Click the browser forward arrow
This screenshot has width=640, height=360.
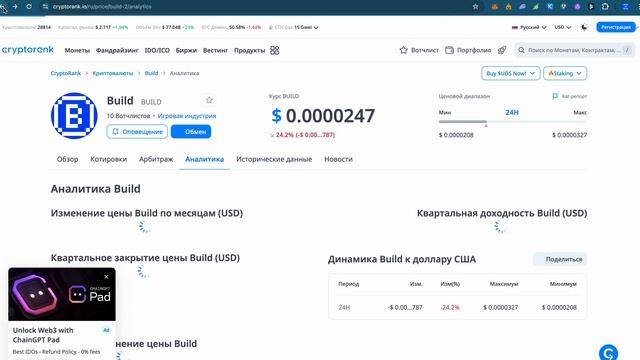[x=15, y=7]
